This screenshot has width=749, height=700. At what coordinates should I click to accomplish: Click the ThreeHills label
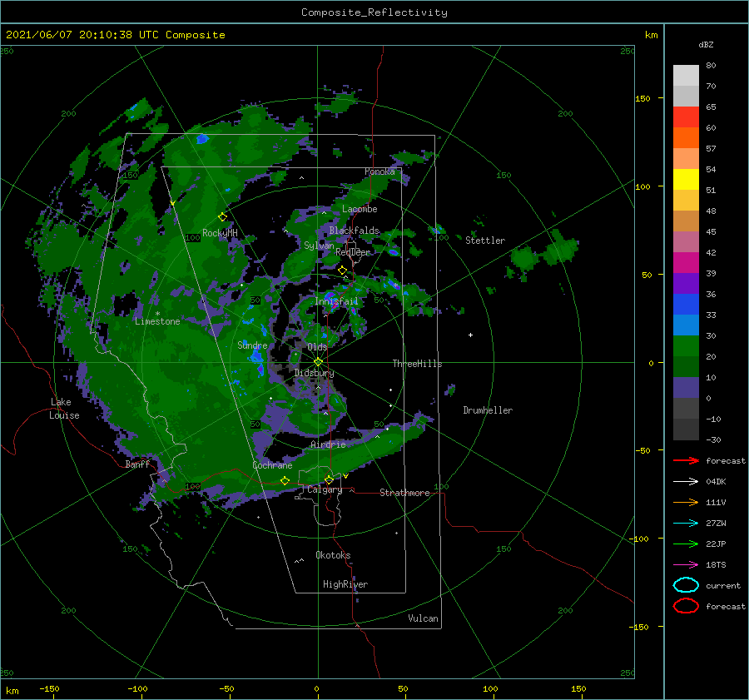417,364
